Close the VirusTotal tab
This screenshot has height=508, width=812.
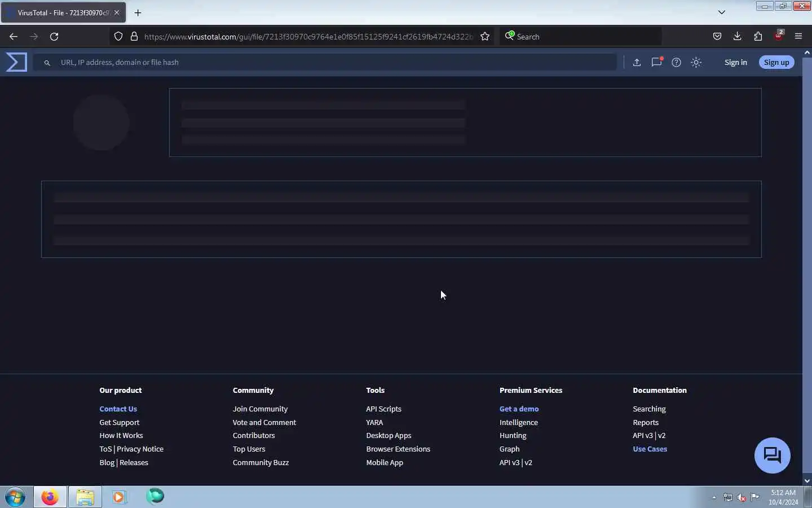click(117, 12)
